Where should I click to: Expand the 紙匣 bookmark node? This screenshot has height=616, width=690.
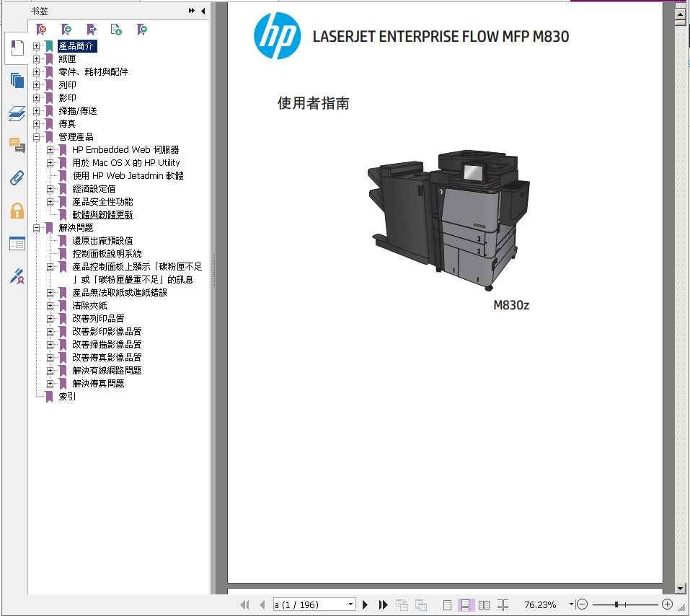37,58
